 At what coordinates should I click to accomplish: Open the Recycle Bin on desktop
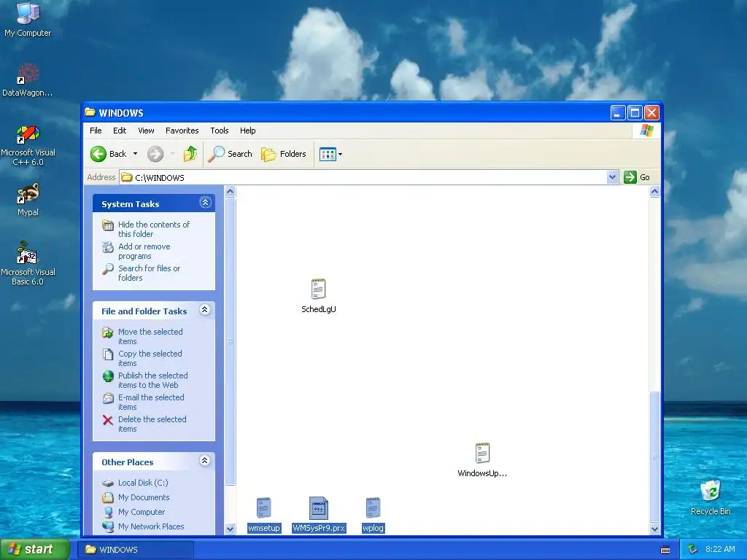pos(711,491)
